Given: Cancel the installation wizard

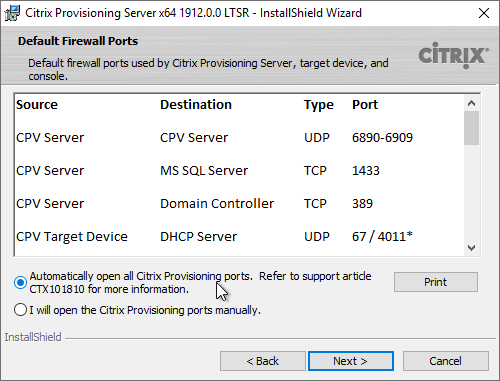Looking at the screenshot, I should (x=446, y=361).
